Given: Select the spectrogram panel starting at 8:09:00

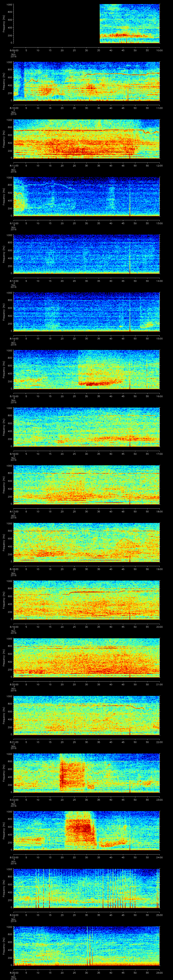Looking at the screenshot, I should 87,24.
